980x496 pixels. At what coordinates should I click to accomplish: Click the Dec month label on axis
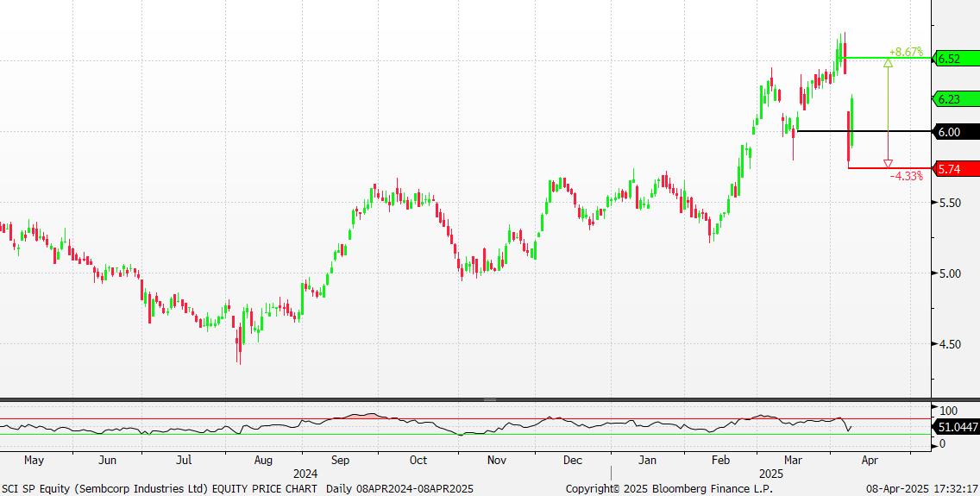[573, 461]
